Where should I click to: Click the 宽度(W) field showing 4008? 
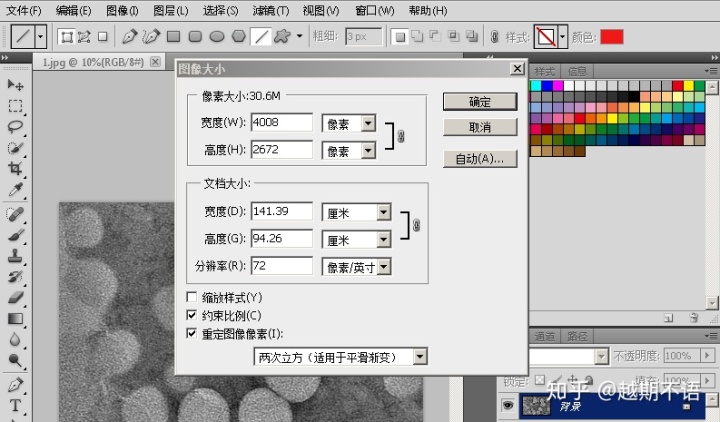click(281, 122)
